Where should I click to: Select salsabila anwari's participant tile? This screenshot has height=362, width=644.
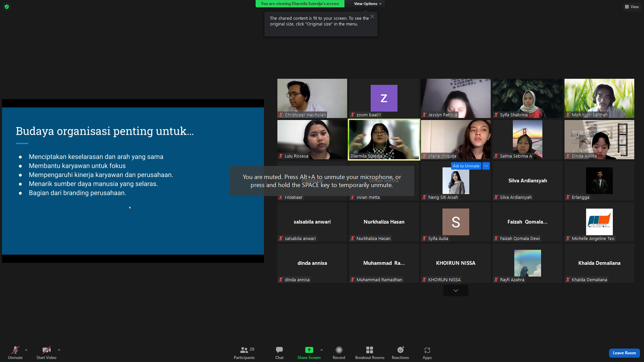312,222
